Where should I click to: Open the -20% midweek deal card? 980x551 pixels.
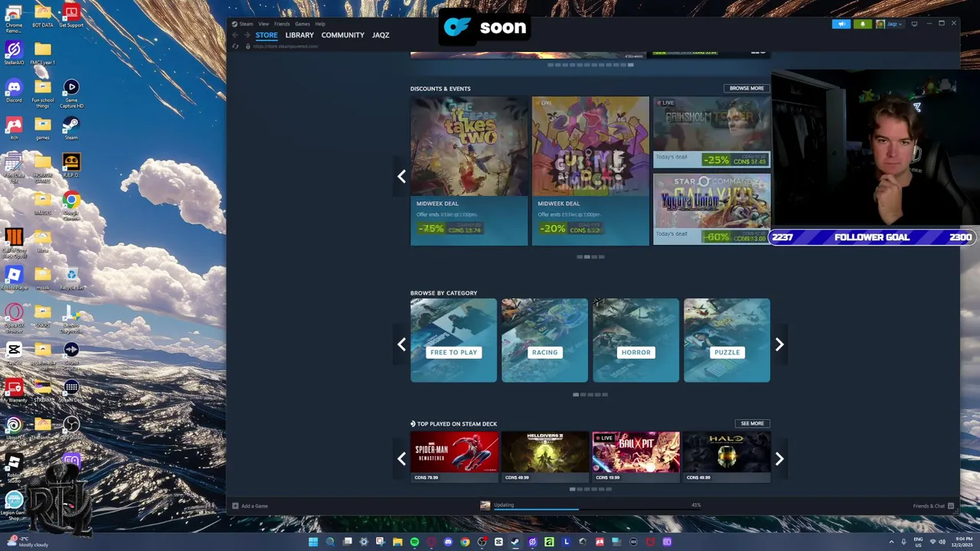click(590, 171)
